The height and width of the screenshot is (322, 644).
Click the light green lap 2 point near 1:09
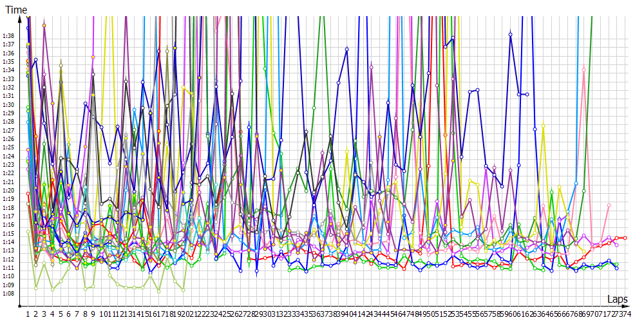tap(36, 287)
